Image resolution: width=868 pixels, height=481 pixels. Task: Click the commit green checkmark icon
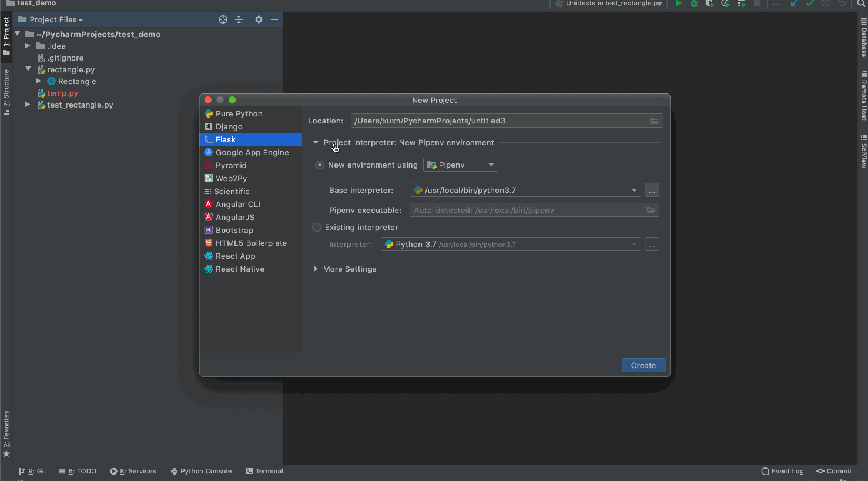pos(810,4)
